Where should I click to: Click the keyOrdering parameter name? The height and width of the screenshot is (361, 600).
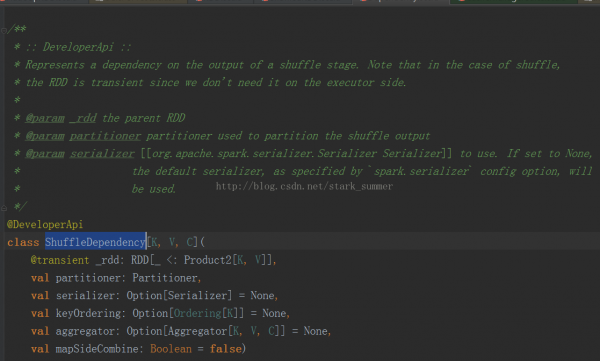(x=88, y=314)
